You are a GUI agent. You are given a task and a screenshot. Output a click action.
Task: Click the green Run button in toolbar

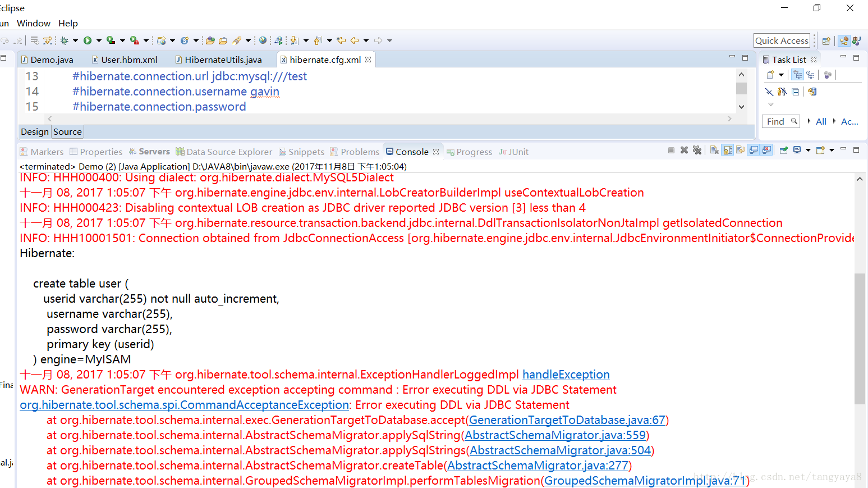click(x=88, y=40)
